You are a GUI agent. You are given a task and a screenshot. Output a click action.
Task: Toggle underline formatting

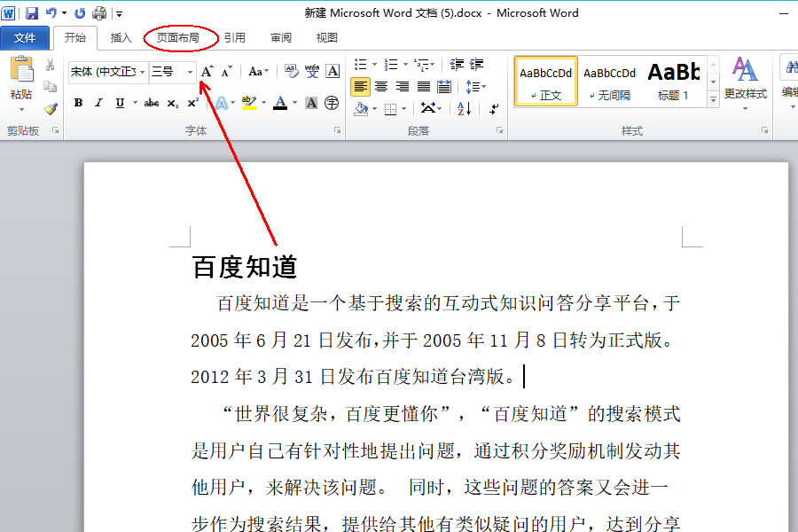click(120, 103)
